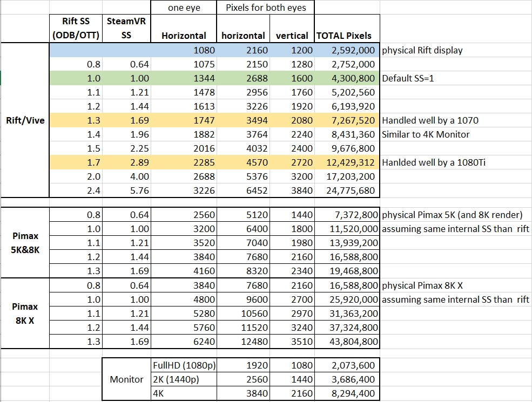The height and width of the screenshot is (402, 532).
Task: Select the horizontal value 8320
Action: point(243,271)
